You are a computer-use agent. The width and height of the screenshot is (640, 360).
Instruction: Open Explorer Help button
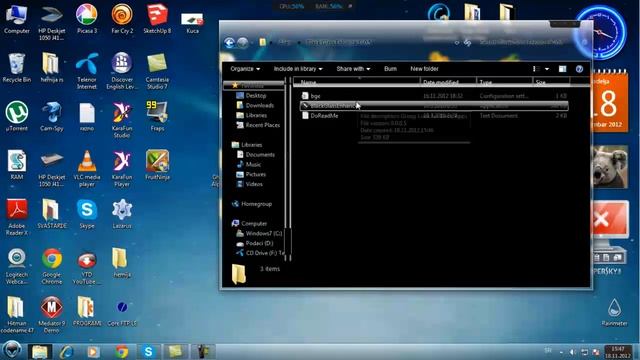click(579, 69)
